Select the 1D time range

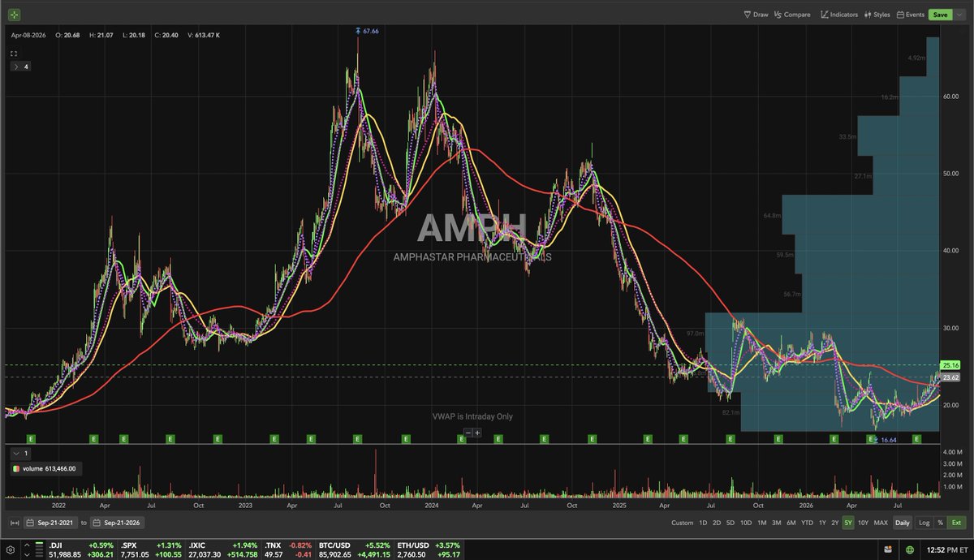(x=704, y=523)
